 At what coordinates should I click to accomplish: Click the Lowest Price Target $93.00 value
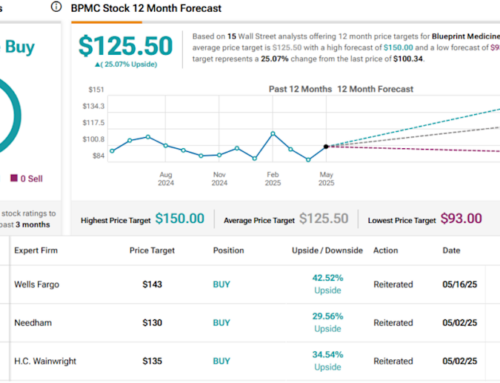pyautogui.click(x=461, y=219)
